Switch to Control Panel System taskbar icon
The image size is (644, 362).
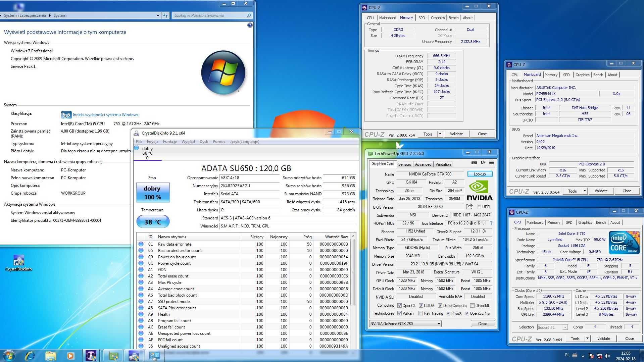[x=154, y=356]
